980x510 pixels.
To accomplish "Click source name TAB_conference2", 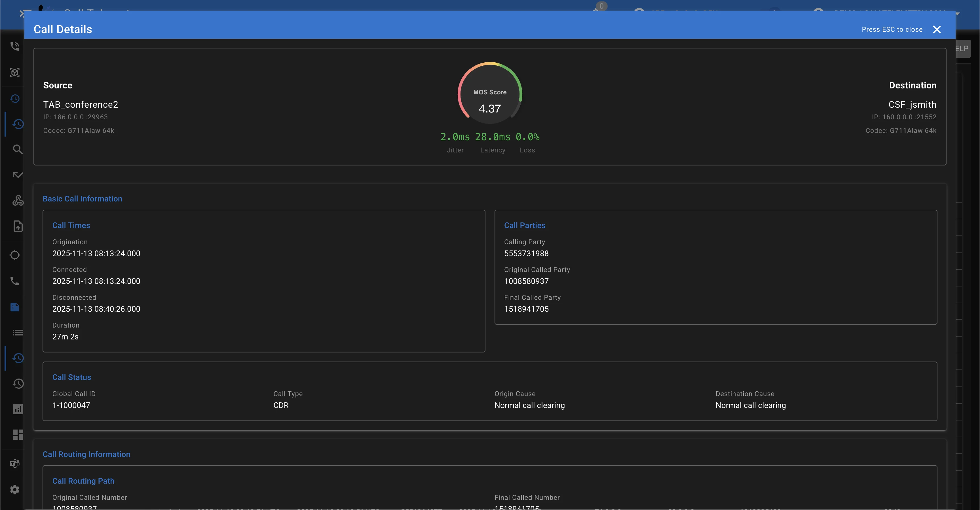I will point(81,105).
